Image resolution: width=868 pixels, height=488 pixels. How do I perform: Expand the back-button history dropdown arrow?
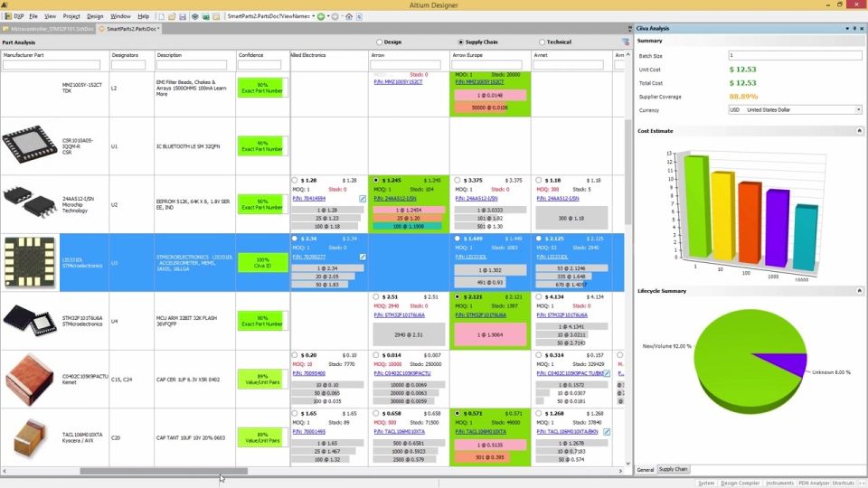pyautogui.click(x=327, y=16)
